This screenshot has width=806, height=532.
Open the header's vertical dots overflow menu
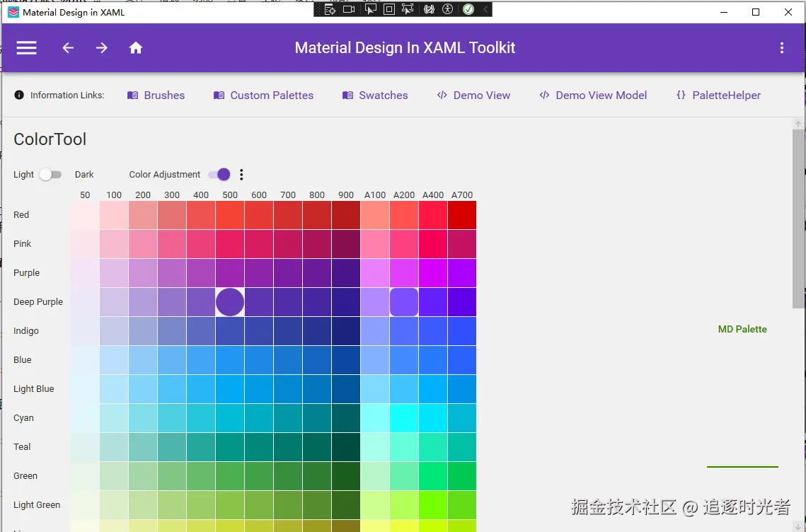coord(782,48)
